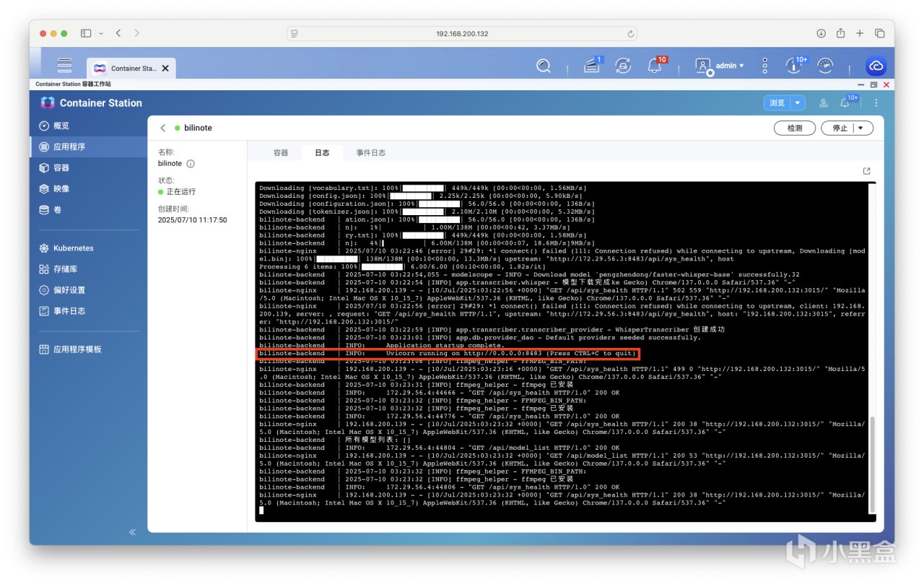Screen dimensions: 924x584
Task: Expand the 浏览 button dropdown arrow
Action: pos(798,103)
